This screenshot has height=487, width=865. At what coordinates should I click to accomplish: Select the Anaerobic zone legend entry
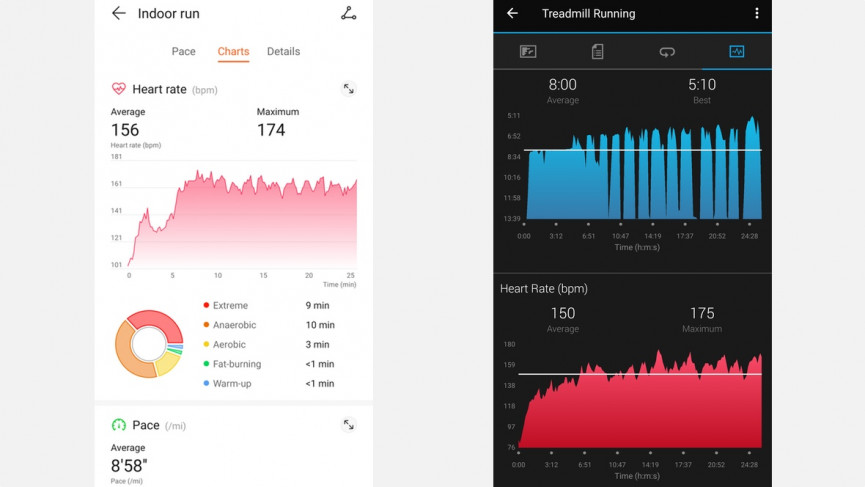click(x=234, y=325)
